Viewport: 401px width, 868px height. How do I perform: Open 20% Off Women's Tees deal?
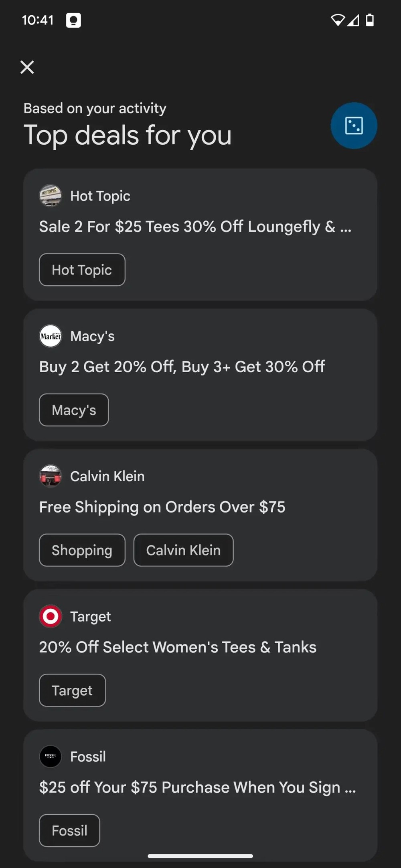178,648
